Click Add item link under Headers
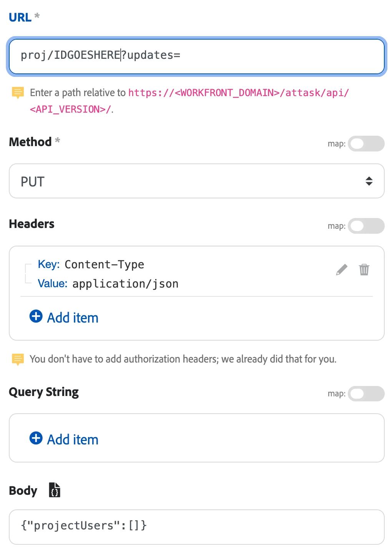 pos(73,318)
